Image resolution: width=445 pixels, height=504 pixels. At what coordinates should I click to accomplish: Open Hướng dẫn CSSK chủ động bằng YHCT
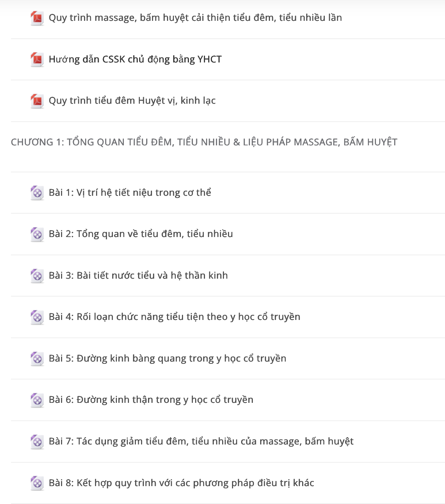135,59
